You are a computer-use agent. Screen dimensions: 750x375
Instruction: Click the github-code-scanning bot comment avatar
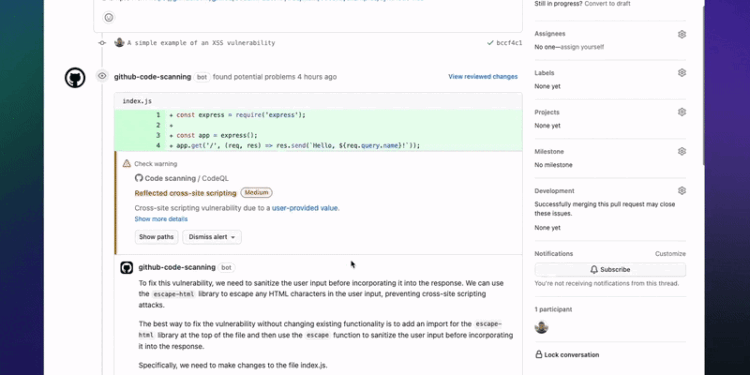(127, 267)
